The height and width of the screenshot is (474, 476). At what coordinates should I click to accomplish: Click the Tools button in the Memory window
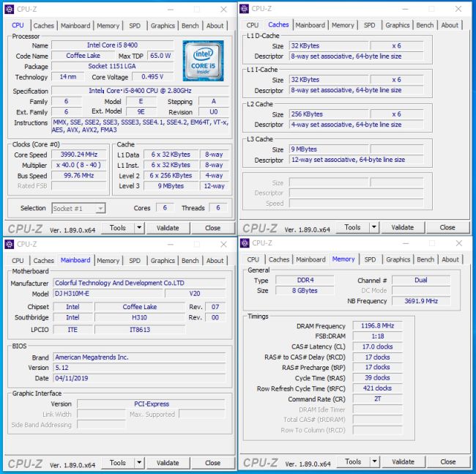(x=354, y=462)
